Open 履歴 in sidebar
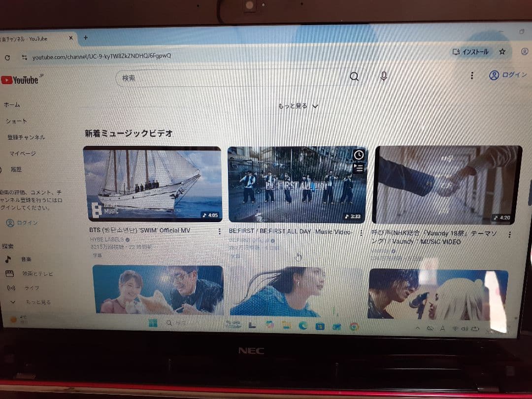Image resolution: width=532 pixels, height=399 pixels. [x=16, y=169]
